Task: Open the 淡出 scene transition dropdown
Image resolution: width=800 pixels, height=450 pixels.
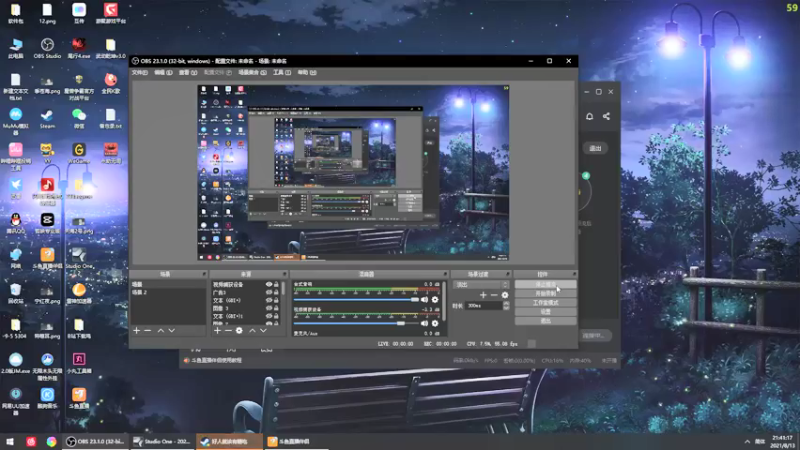Action: click(481, 285)
